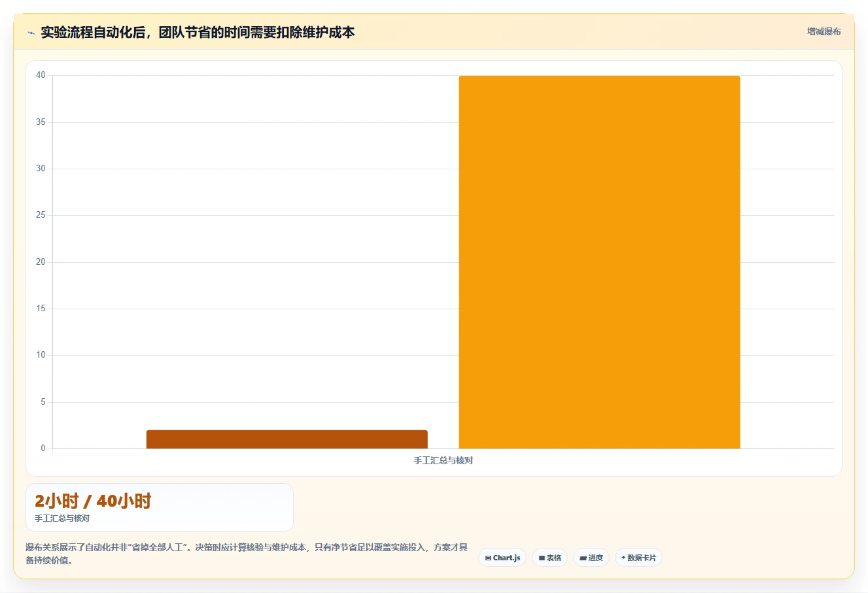Click the 2小时 / 40小时 card value
This screenshot has width=868, height=593.
coord(93,501)
